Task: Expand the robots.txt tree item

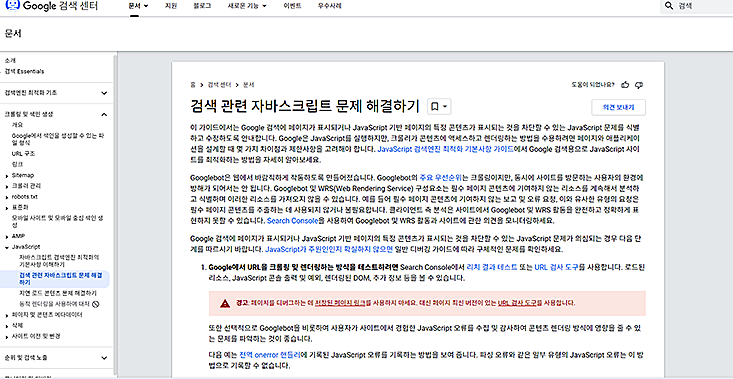Action: click(7, 197)
